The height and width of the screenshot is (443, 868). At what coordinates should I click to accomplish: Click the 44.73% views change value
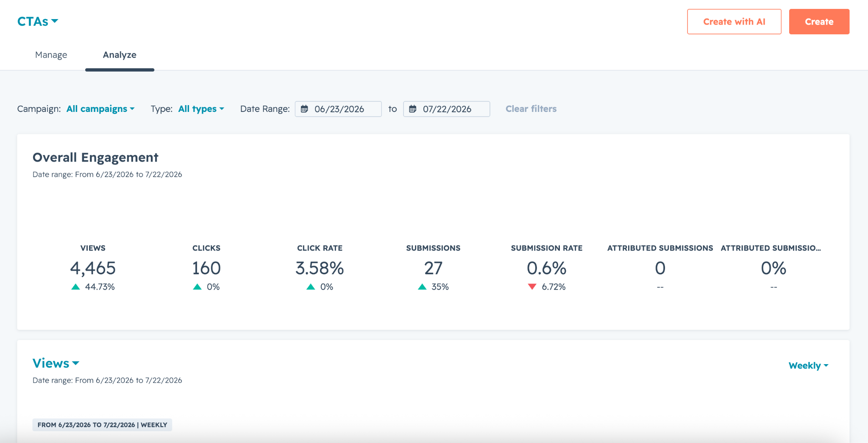click(100, 287)
